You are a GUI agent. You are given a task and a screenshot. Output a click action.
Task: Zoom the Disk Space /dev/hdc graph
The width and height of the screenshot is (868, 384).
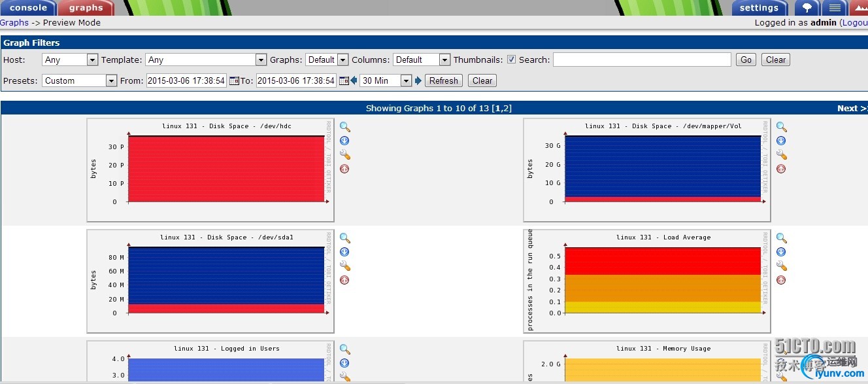click(344, 128)
